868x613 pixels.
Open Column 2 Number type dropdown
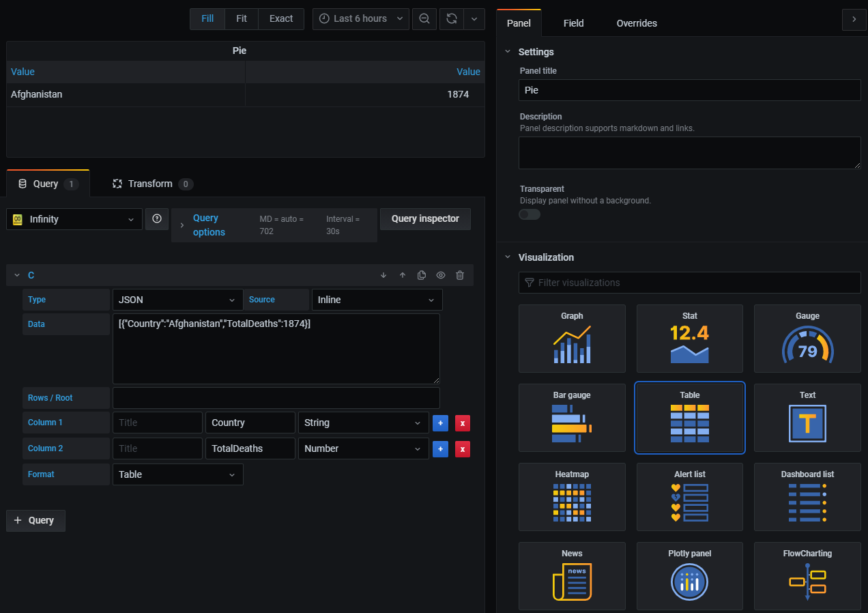pyautogui.click(x=364, y=448)
